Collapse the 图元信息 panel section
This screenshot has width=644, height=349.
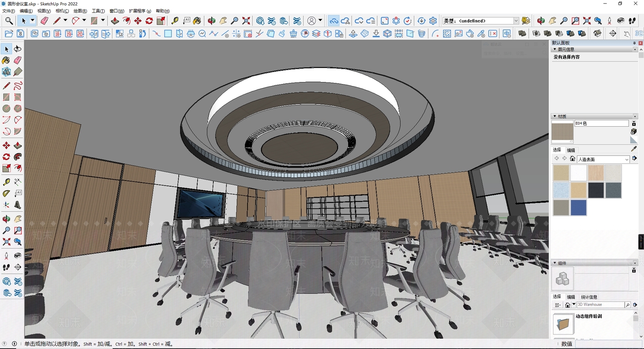pos(555,49)
